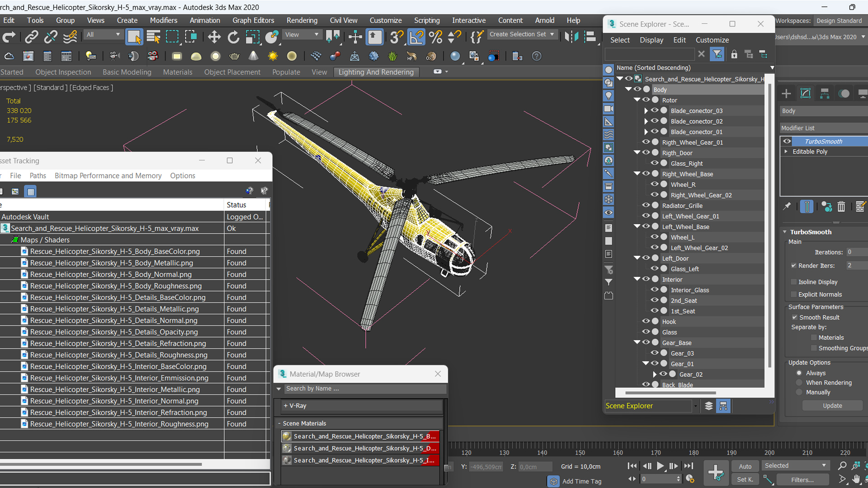Viewport: 868px width, 488px height.
Task: Click the sun light icon in ribbon
Action: point(273,56)
